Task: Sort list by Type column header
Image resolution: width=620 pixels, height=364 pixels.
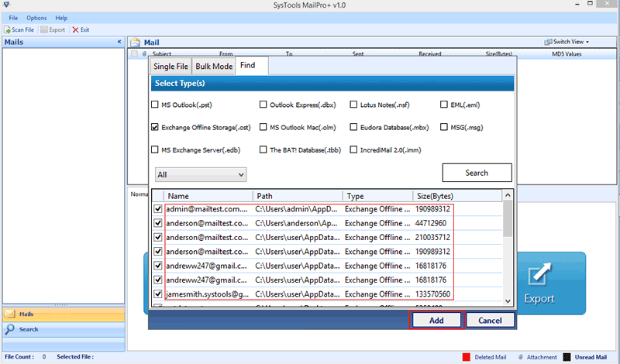Action: point(377,196)
